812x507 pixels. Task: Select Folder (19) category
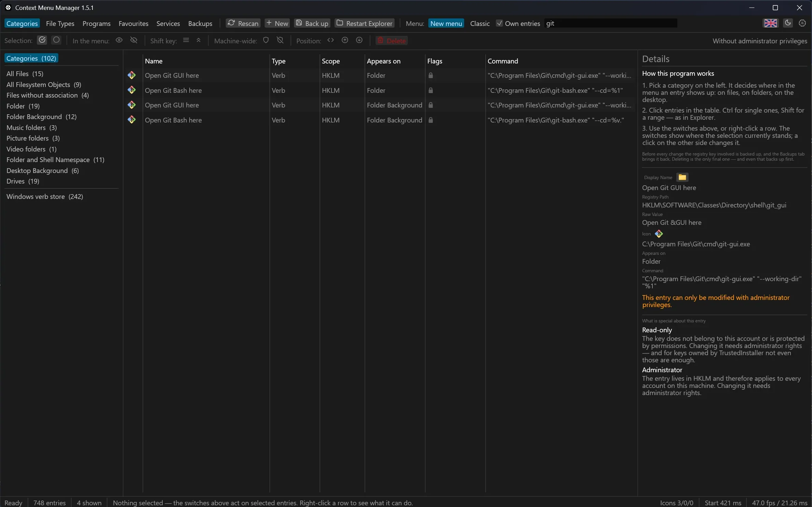pyautogui.click(x=23, y=106)
